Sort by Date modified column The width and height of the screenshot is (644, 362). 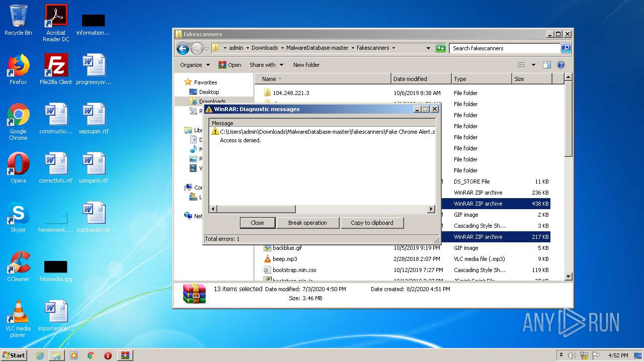(421, 79)
